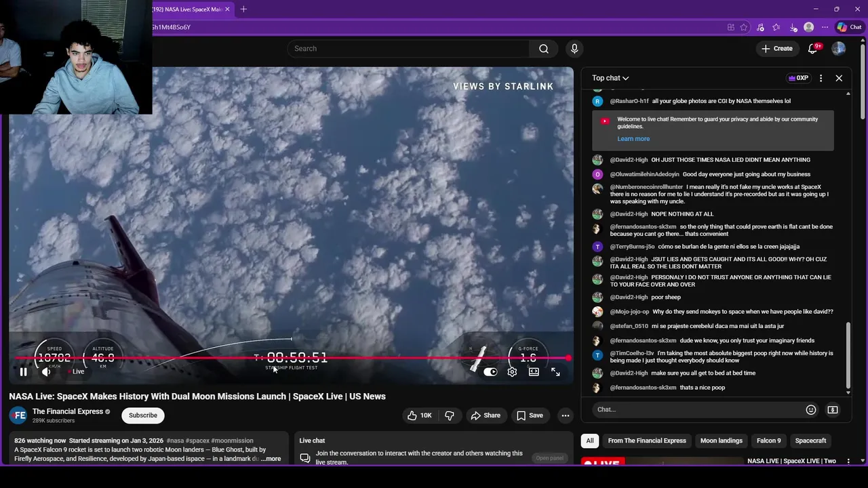Click the #moonmission hashtag
Image resolution: width=868 pixels, height=488 pixels.
(232, 441)
